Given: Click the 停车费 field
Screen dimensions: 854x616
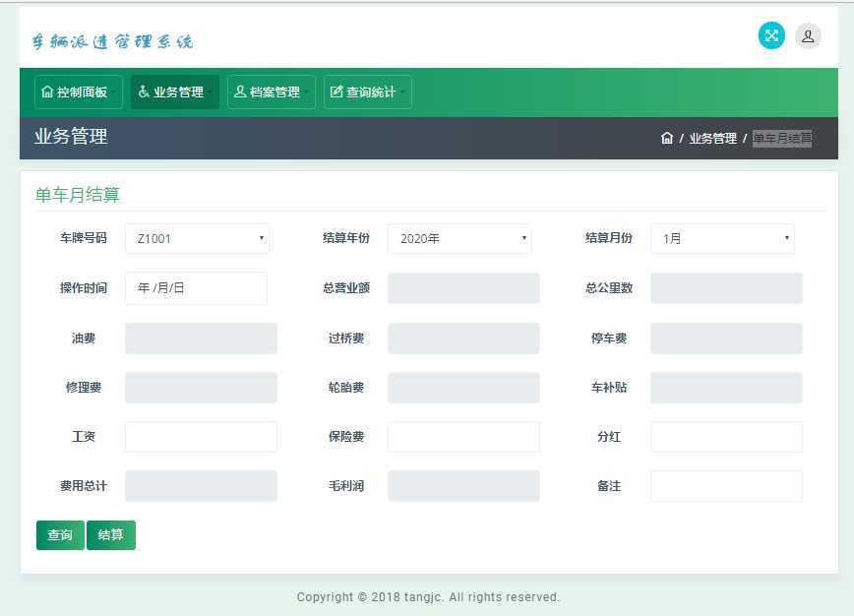Looking at the screenshot, I should tap(726, 339).
